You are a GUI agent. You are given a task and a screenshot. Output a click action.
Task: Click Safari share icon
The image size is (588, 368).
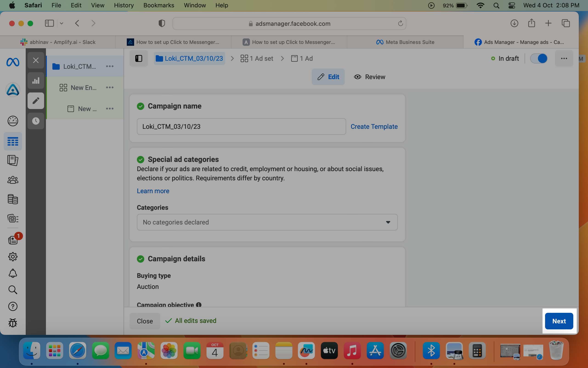coord(531,23)
